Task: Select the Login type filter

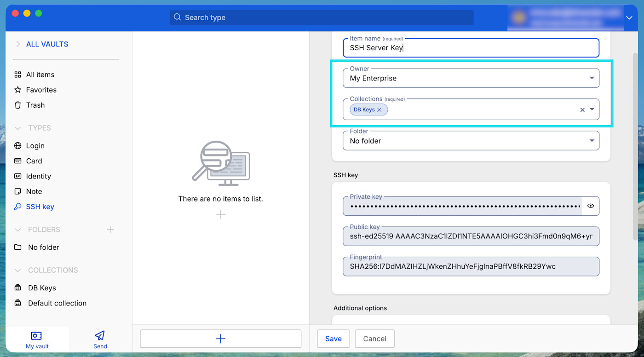Action: click(x=36, y=145)
